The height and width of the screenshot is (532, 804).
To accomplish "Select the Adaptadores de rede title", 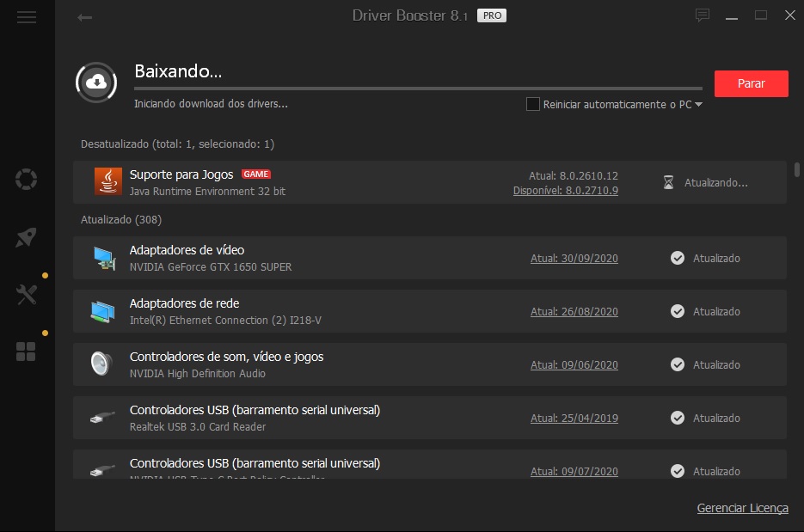I will click(184, 303).
